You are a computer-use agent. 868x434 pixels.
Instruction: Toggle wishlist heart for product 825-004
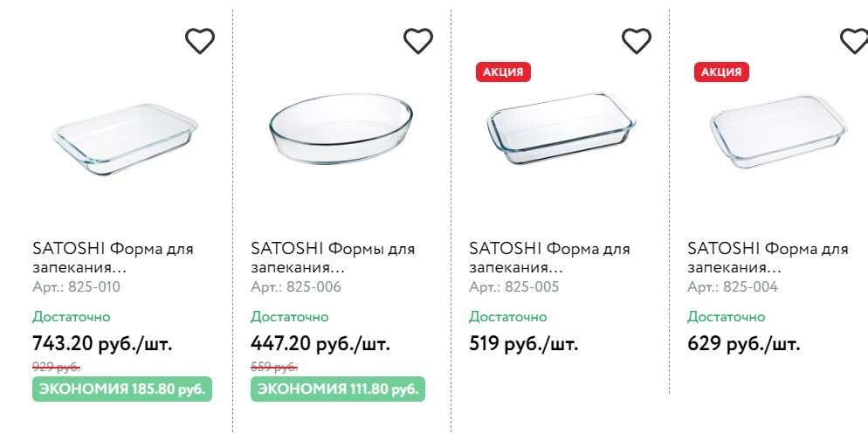[x=853, y=40]
